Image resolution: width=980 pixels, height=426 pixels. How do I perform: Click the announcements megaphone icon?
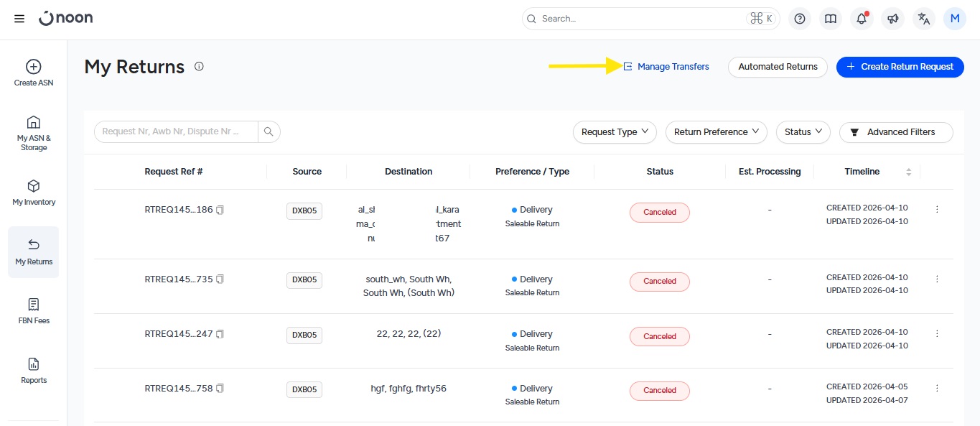[x=892, y=19]
